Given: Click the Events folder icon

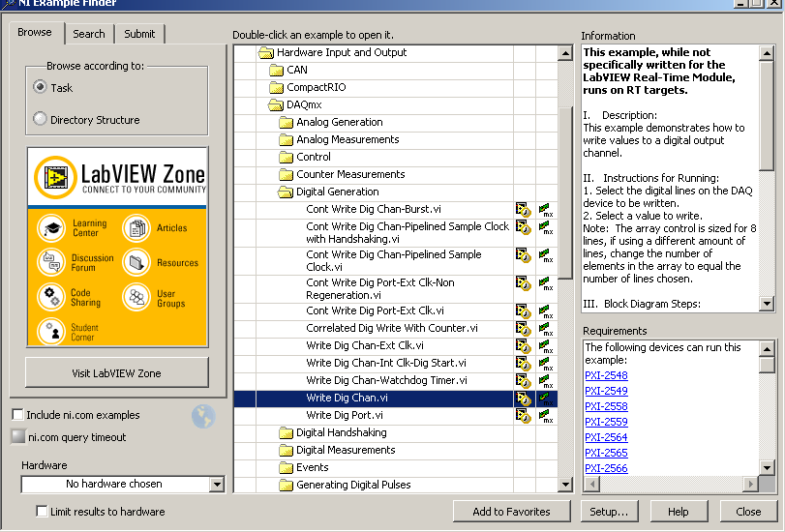Looking at the screenshot, I should 286,468.
